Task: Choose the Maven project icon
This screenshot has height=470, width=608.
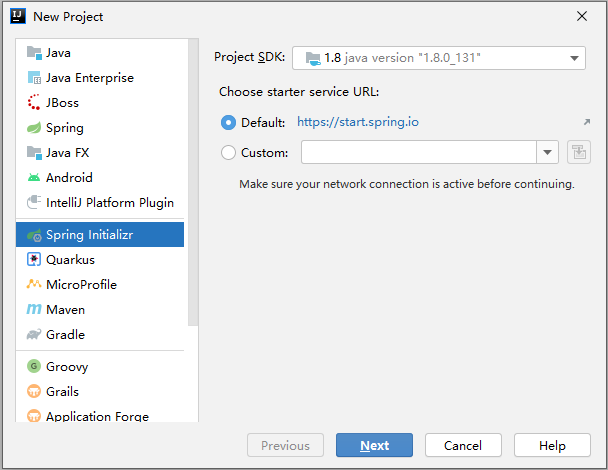Action: 34,310
